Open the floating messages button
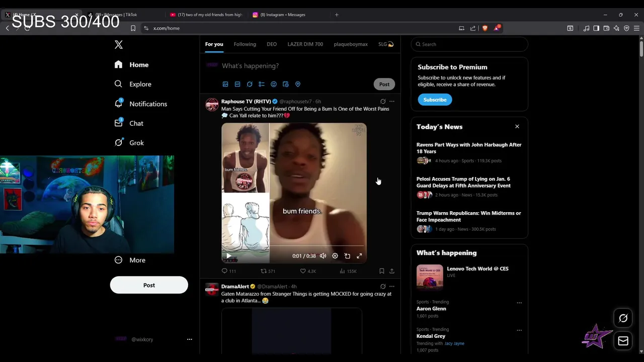Image resolution: width=644 pixels, height=362 pixels. (x=623, y=341)
